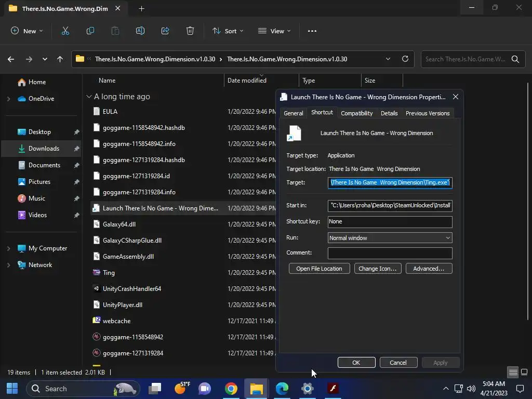Open the View dropdown menu
This screenshot has width=532, height=399.
pyautogui.click(x=274, y=31)
